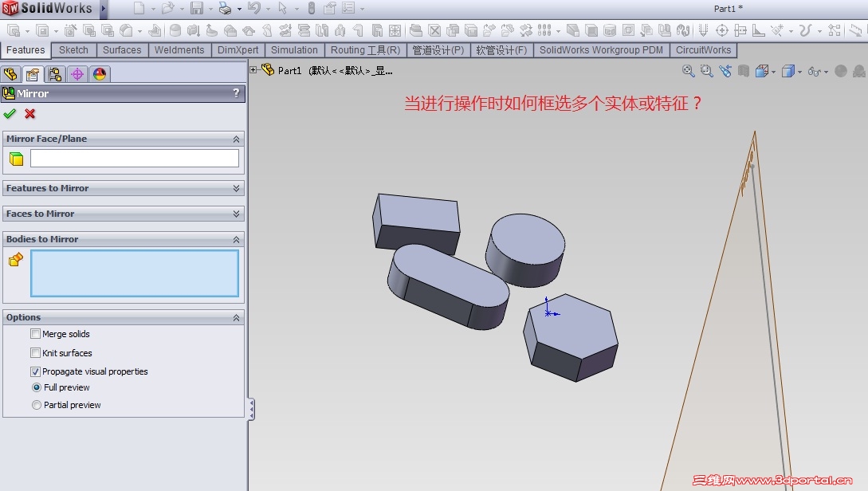
Task: Click the Bodies to Mirror selection box
Action: pyautogui.click(x=135, y=273)
